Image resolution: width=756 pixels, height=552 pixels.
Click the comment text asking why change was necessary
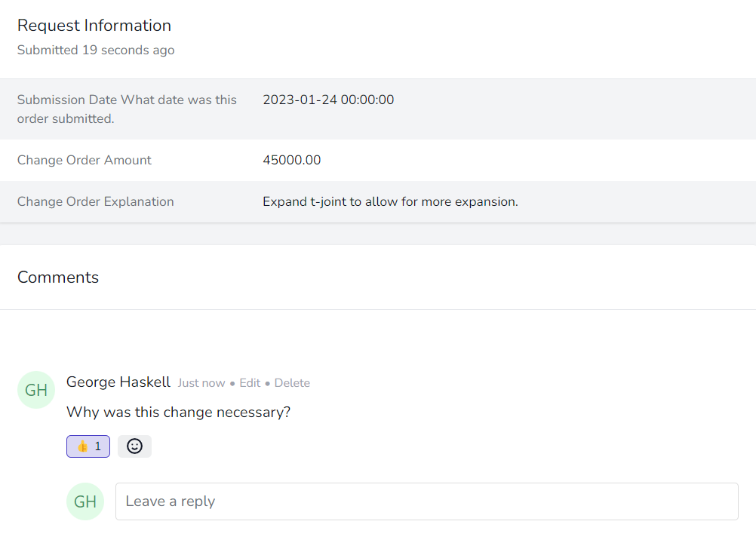click(x=180, y=412)
